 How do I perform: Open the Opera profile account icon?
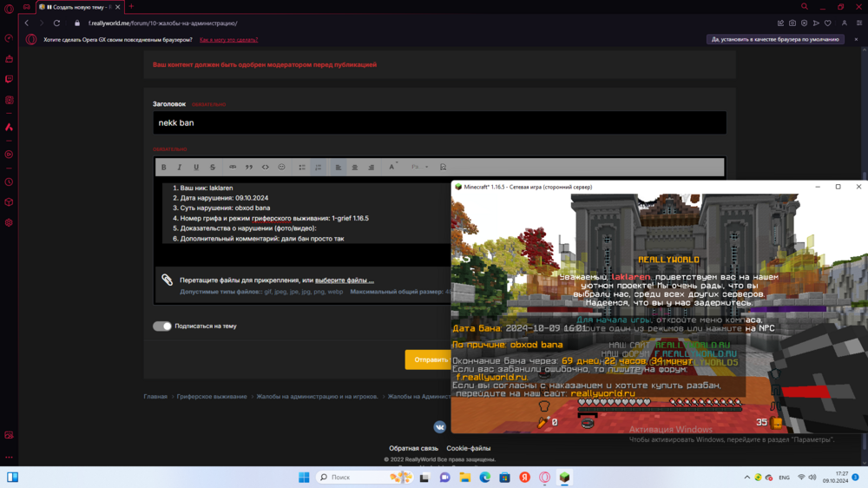tap(845, 23)
